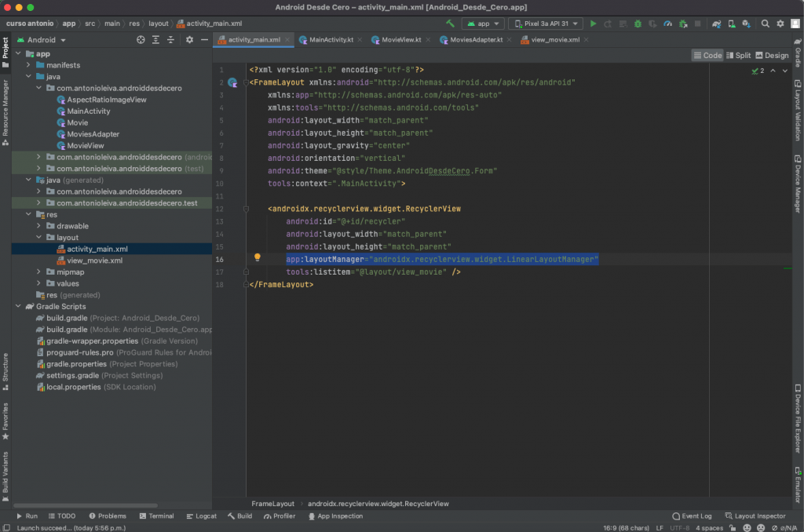Image resolution: width=804 pixels, height=532 pixels.
Task: Open the Event Log
Action: coord(692,516)
